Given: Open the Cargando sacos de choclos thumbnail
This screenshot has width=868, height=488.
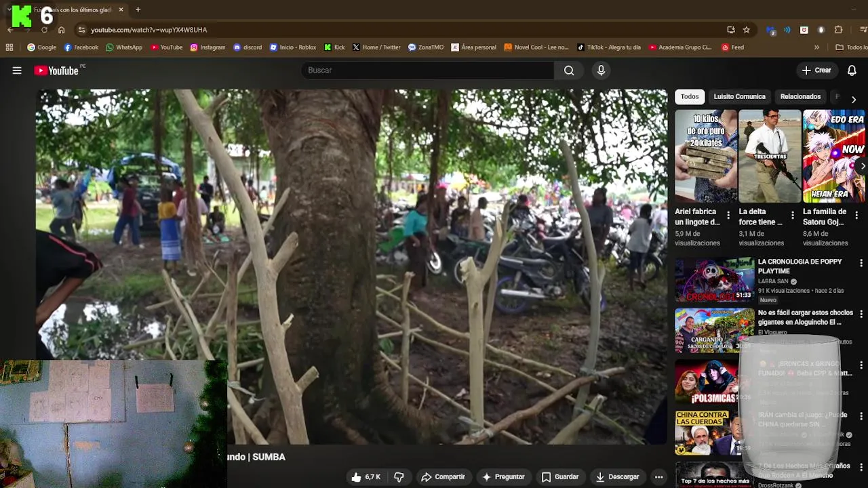Looking at the screenshot, I should (x=714, y=331).
